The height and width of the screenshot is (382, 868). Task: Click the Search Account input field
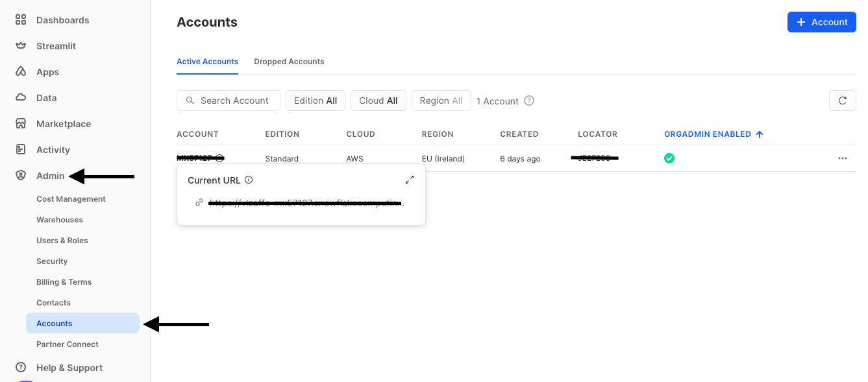pyautogui.click(x=229, y=101)
